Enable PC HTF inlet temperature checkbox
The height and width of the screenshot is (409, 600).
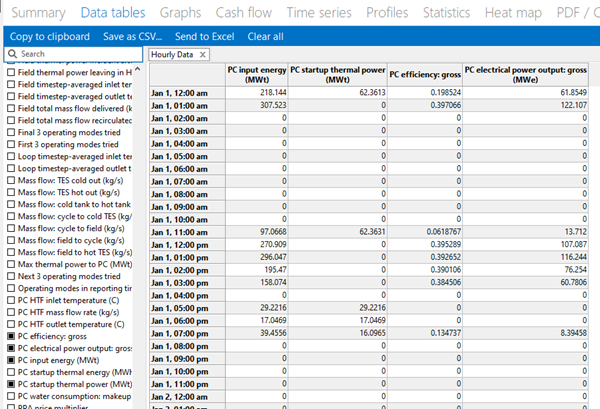click(x=11, y=299)
